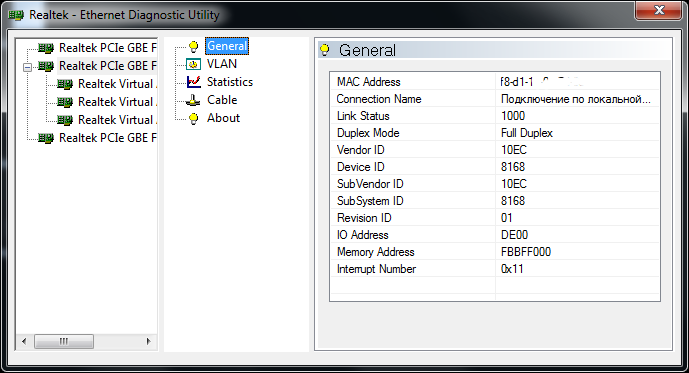689x373 pixels.
Task: Click the Link Status value '1000'
Action: tap(577, 116)
